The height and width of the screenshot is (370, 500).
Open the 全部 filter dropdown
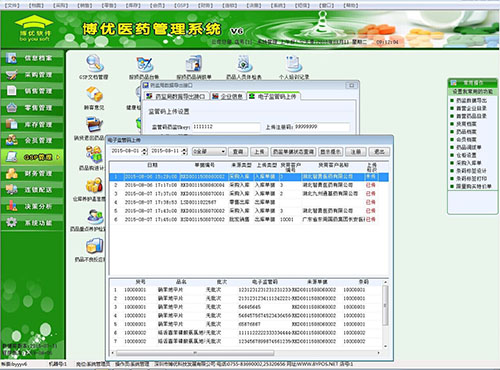pyautogui.click(x=209, y=152)
